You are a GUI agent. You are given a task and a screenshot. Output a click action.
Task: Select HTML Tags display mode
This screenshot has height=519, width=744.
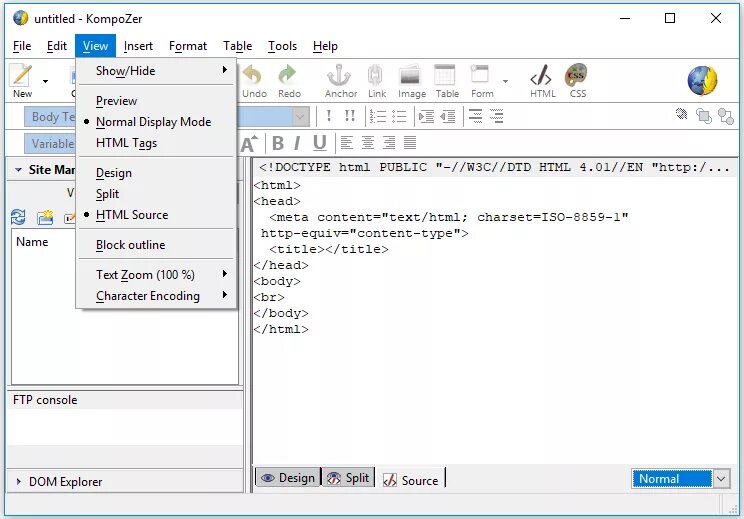point(157,143)
